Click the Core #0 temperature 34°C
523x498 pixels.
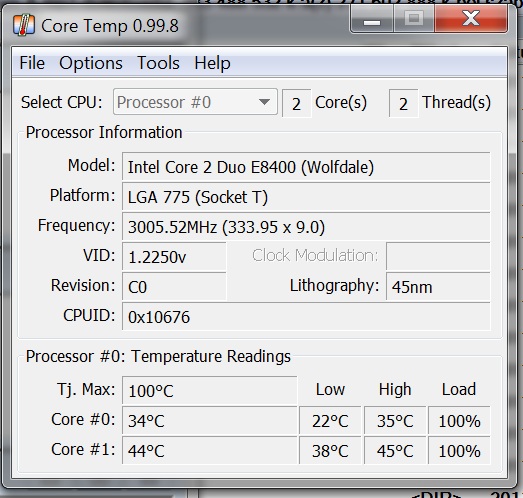point(209,420)
